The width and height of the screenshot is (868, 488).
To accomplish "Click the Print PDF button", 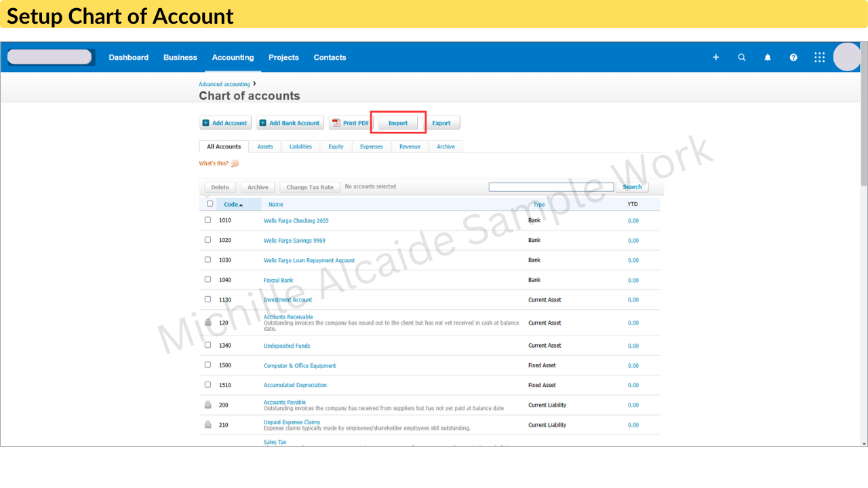I will tap(351, 123).
